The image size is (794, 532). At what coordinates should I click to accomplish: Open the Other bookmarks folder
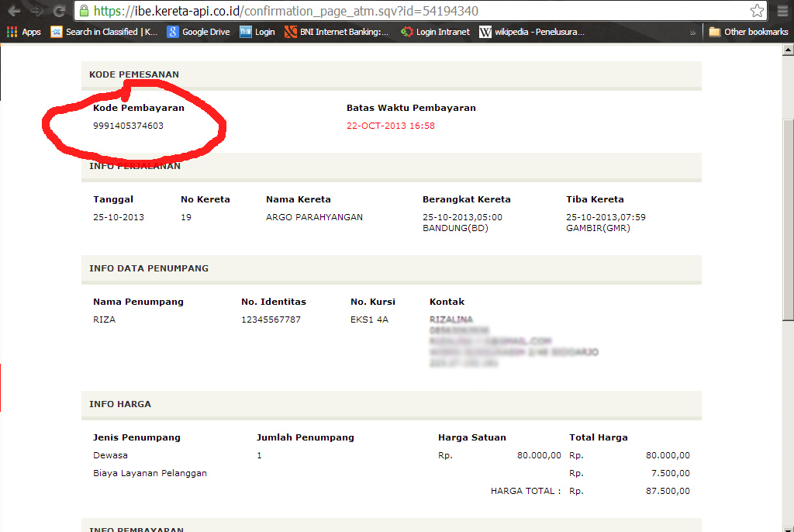click(x=748, y=32)
